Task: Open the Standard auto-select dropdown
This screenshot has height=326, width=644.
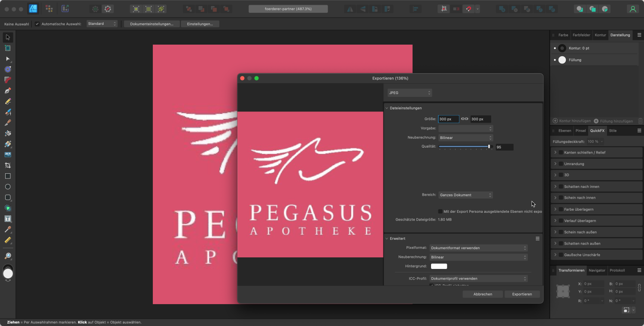Action: pos(102,24)
